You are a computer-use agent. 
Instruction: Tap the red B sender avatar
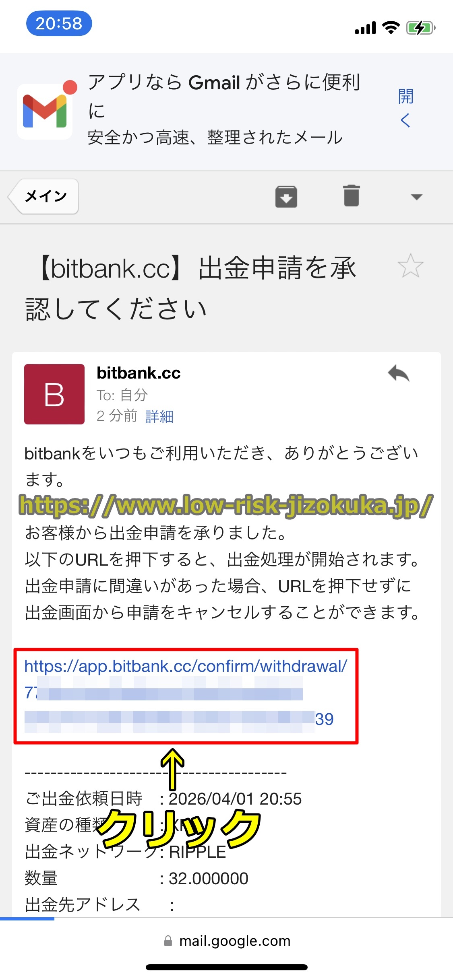click(x=54, y=394)
